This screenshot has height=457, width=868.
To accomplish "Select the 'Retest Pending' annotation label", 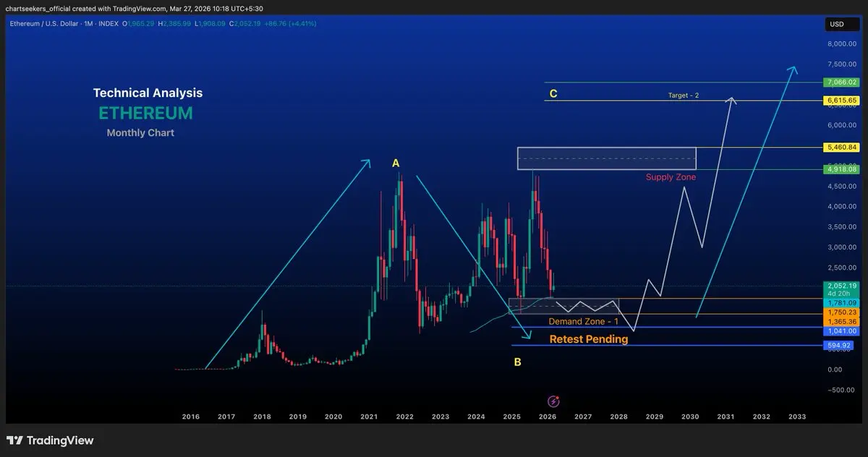I will 589,339.
